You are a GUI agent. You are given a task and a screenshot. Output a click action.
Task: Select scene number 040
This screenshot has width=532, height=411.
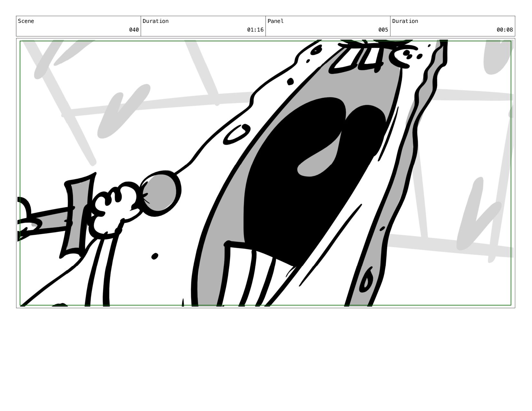(x=134, y=30)
